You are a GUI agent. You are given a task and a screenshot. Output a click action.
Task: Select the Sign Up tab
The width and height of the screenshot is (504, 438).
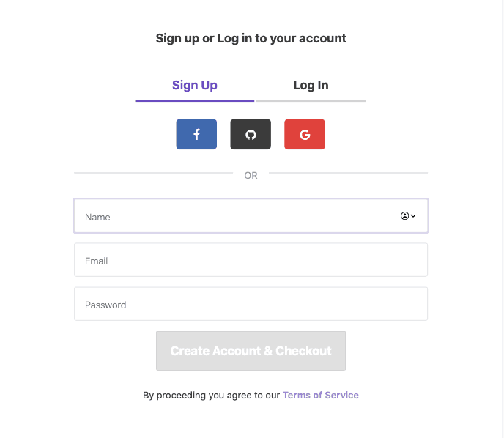(x=194, y=85)
